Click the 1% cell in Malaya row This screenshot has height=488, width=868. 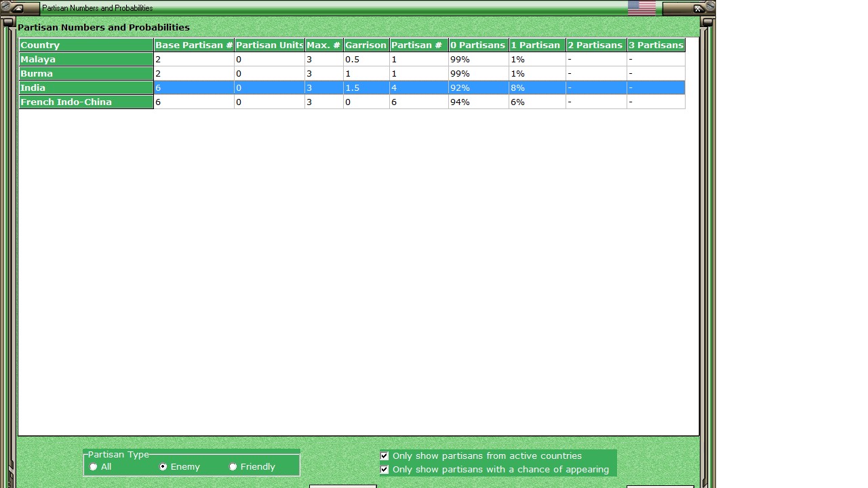537,59
